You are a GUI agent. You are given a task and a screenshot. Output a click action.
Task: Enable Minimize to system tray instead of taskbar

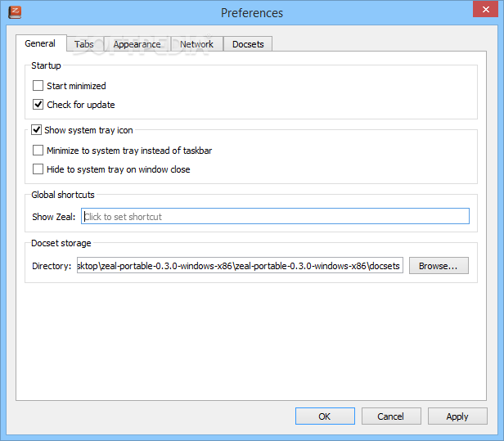[x=38, y=151]
